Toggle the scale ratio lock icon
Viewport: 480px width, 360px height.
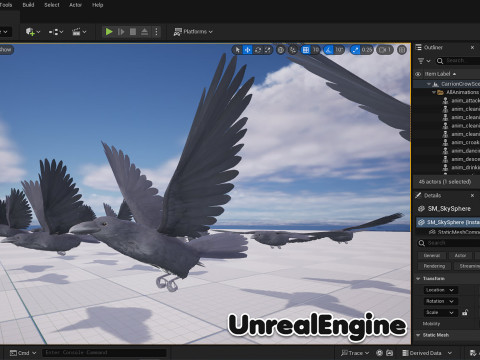click(465, 313)
